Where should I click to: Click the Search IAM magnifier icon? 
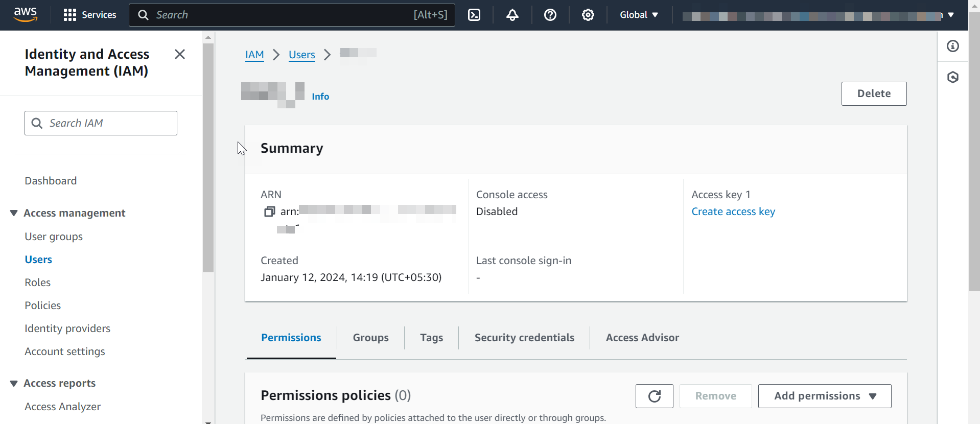coord(37,123)
